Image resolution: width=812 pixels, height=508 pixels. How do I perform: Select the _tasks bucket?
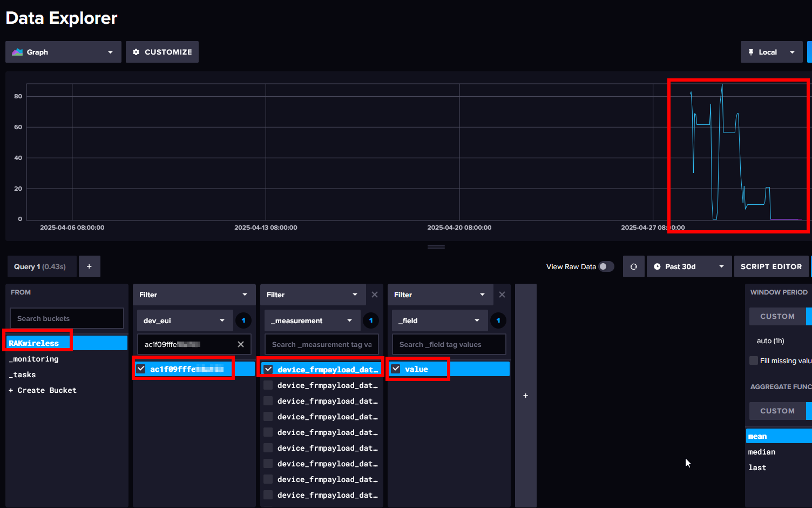(x=67, y=375)
